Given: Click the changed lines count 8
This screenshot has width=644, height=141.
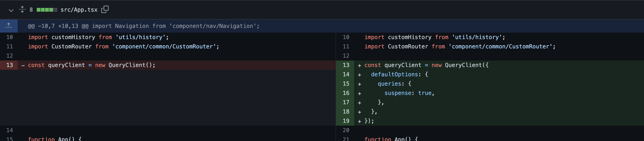Looking at the screenshot, I should click(x=31, y=10).
